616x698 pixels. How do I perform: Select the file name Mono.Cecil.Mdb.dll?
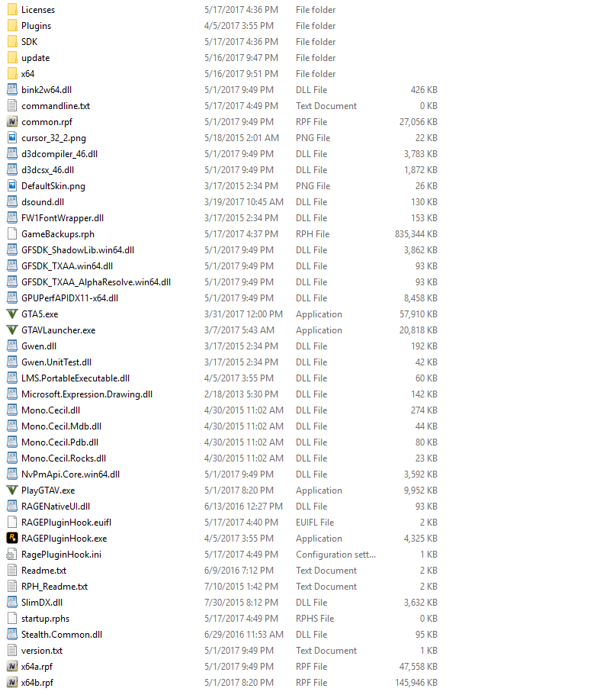pos(62,426)
